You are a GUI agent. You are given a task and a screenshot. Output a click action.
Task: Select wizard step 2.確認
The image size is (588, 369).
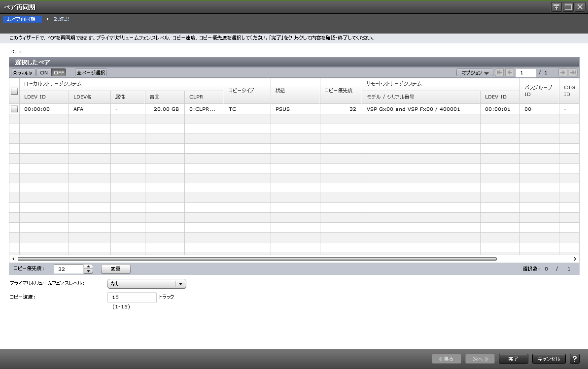click(x=61, y=19)
